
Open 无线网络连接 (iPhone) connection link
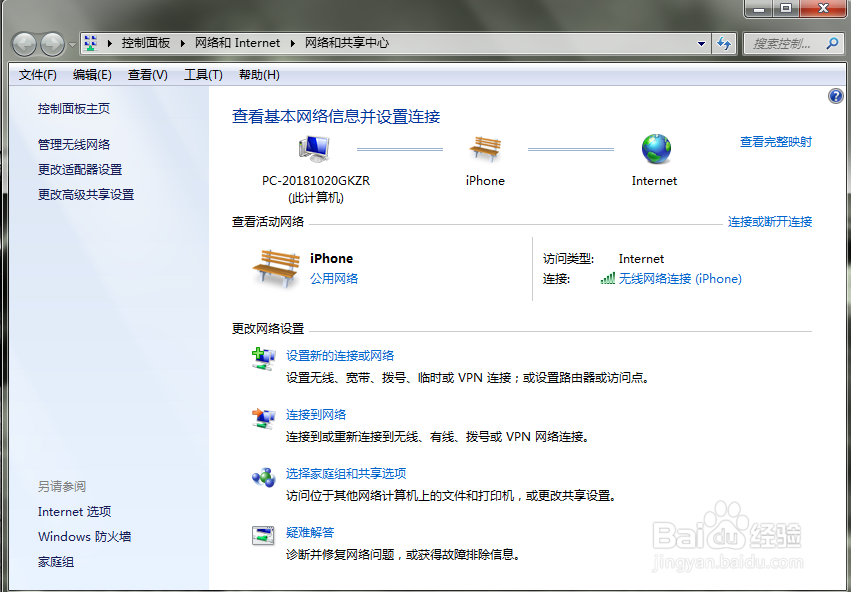680,278
